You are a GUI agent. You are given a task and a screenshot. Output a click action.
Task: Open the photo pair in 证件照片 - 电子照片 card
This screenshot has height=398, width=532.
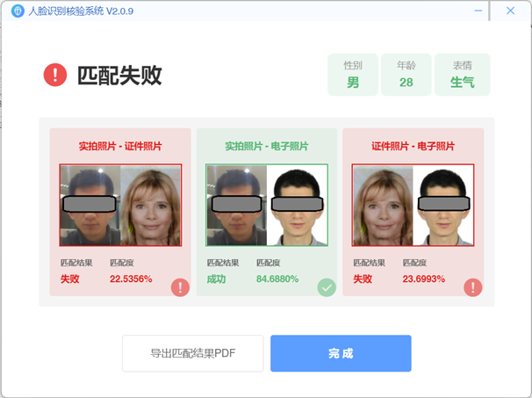(x=413, y=205)
